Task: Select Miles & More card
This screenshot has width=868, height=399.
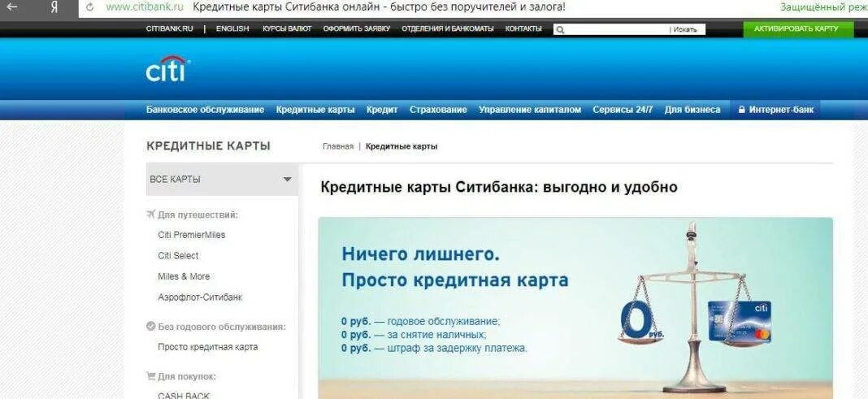Action: 184,276
